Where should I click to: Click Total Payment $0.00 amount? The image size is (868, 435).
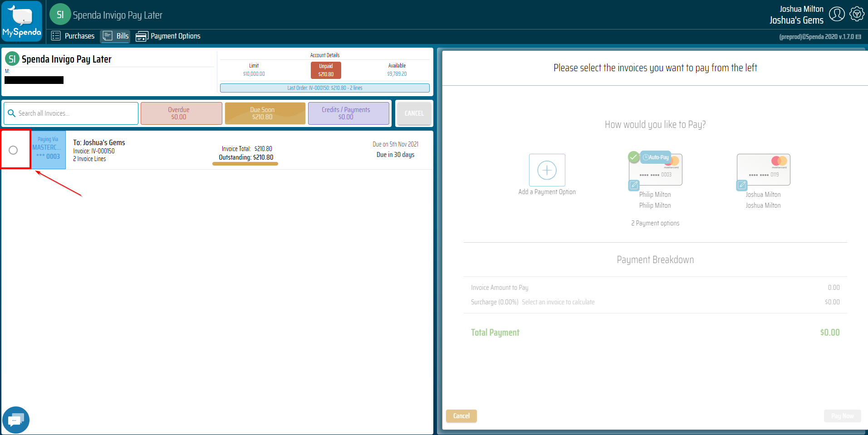coord(830,332)
